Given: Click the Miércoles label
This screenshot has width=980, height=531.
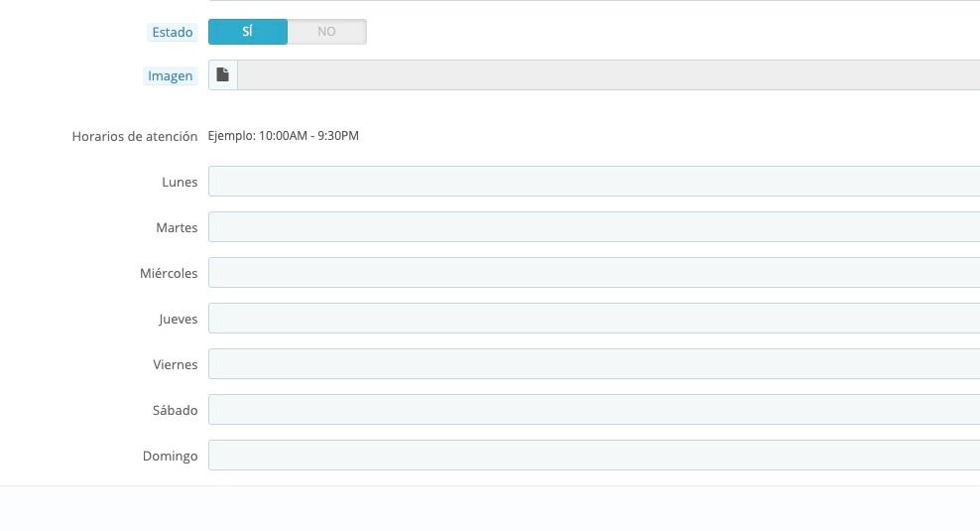Looking at the screenshot, I should (169, 273).
